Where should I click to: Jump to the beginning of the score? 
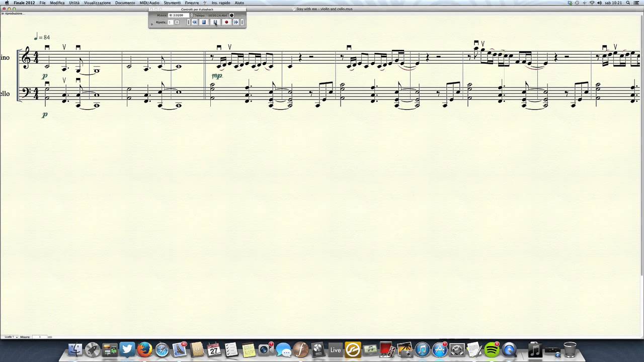[189, 22]
